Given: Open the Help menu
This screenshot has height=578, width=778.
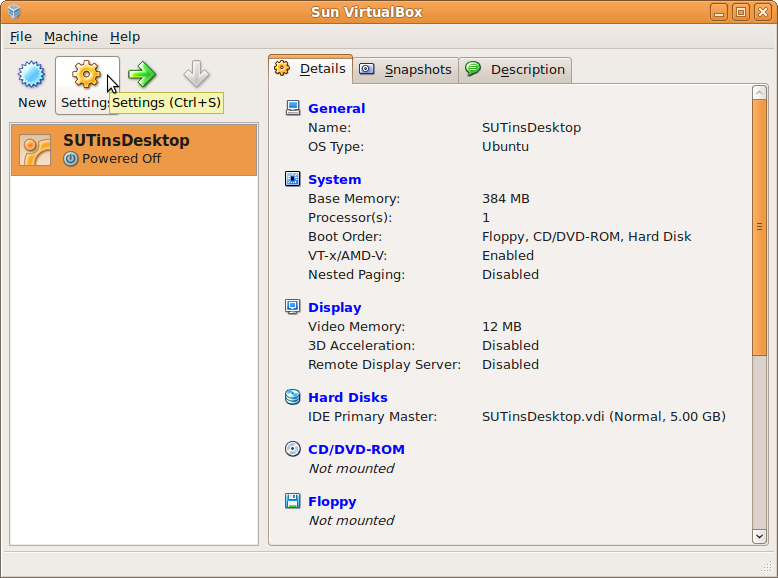Looking at the screenshot, I should click(125, 37).
